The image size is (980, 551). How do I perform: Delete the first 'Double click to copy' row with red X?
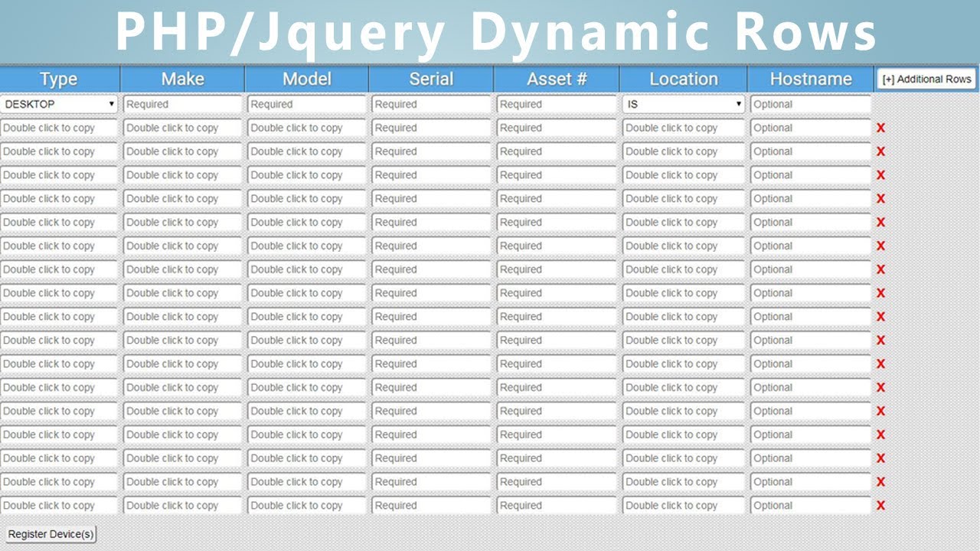click(x=880, y=128)
